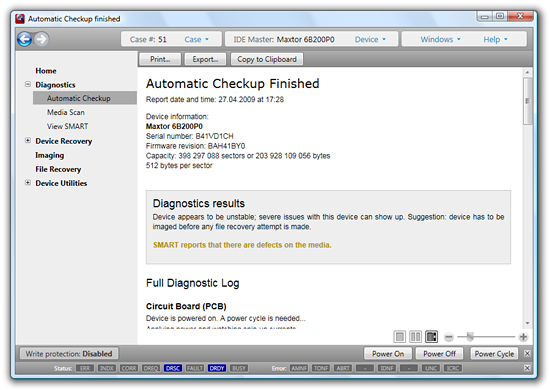The height and width of the screenshot is (390, 550).
Task: Close the status indicator bar
Action: (527, 368)
